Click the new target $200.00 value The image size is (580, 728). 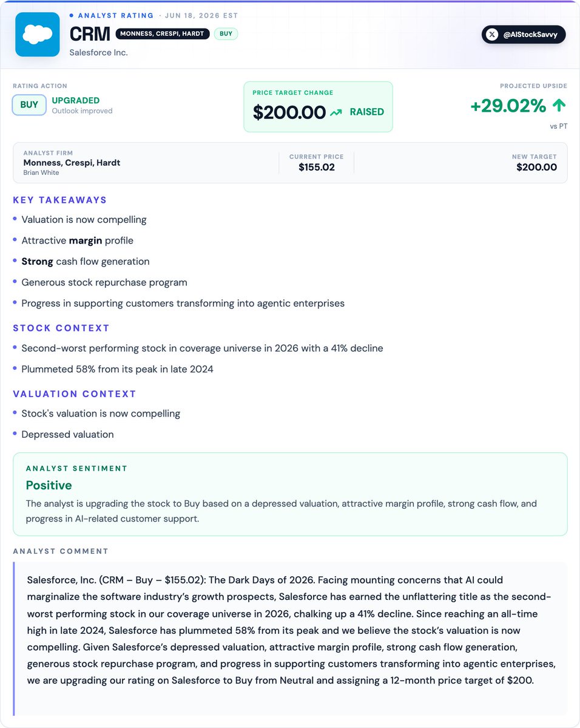coord(536,167)
